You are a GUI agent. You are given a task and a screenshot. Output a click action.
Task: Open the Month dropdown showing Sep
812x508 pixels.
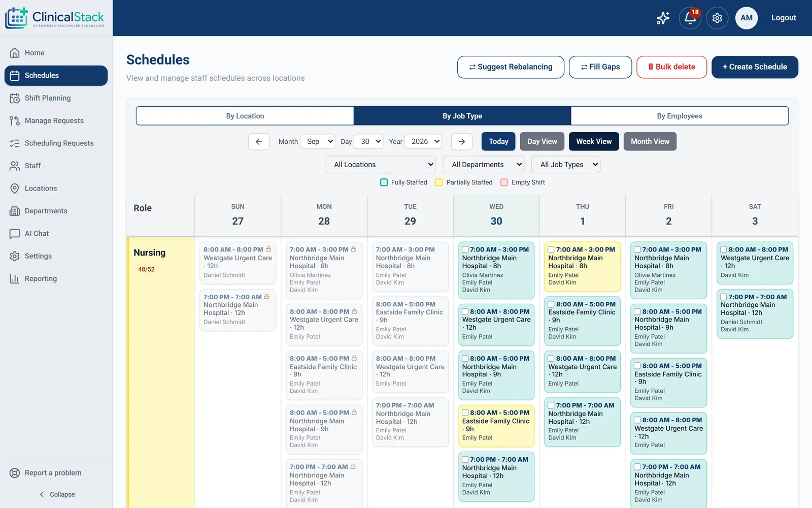(x=318, y=142)
